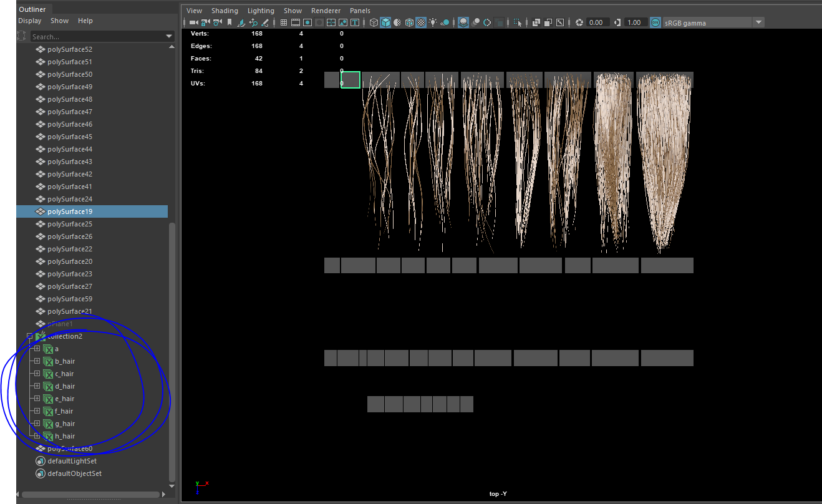Click the Select Camera icon in panel toolbar
The height and width of the screenshot is (504, 822).
click(193, 22)
